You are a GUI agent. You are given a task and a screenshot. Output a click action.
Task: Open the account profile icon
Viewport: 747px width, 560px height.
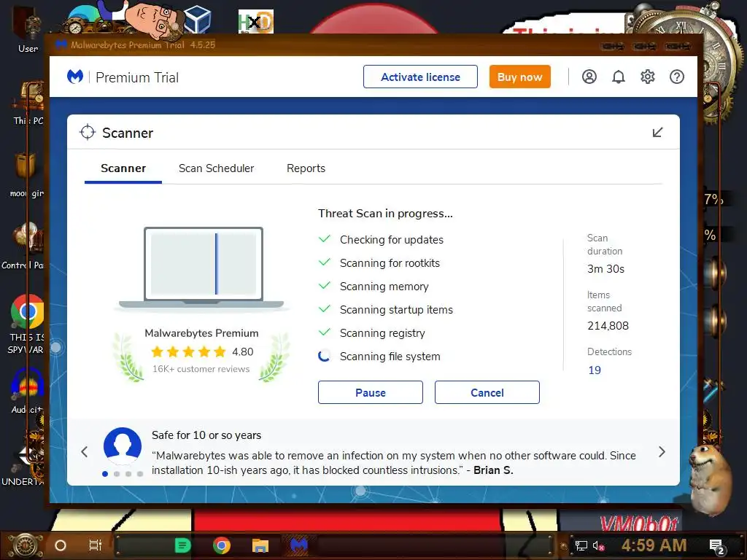point(589,77)
